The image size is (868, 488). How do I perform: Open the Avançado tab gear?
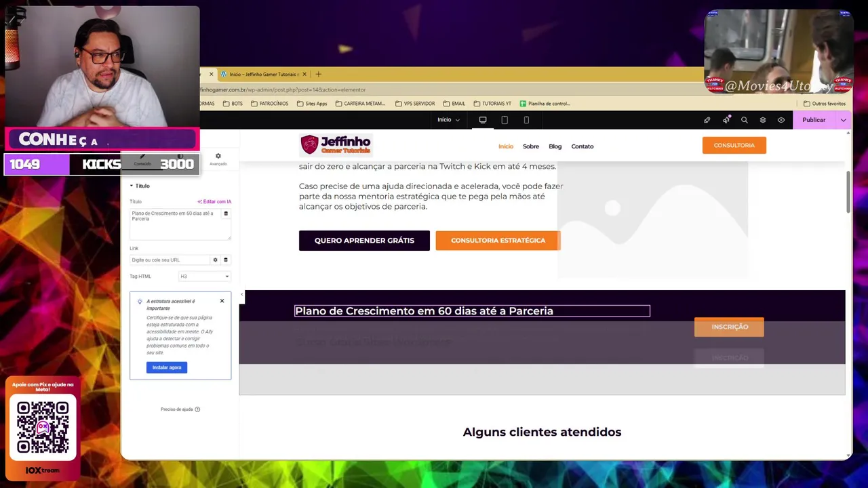click(218, 159)
